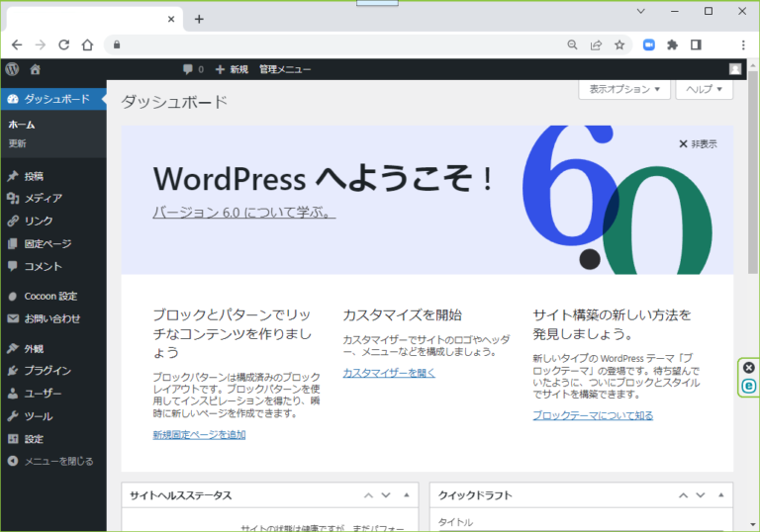The height and width of the screenshot is (532, 760).
Task: Dismiss welcome panel with 非表示
Action: (x=698, y=144)
